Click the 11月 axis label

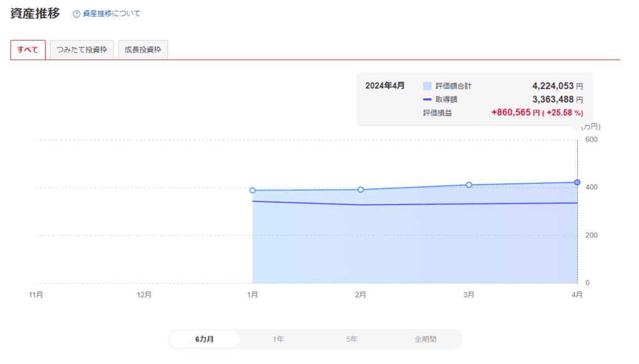36,294
